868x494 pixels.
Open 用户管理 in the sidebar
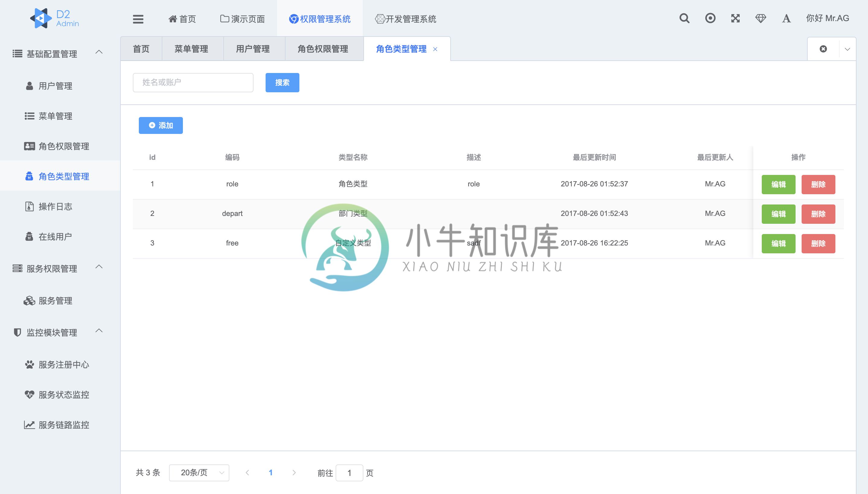coord(60,86)
